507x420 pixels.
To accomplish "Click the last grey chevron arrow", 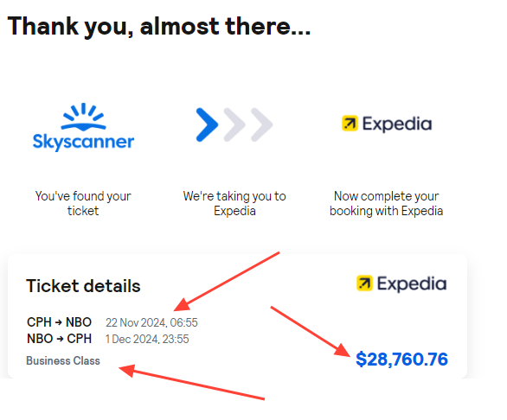I will 262,124.
